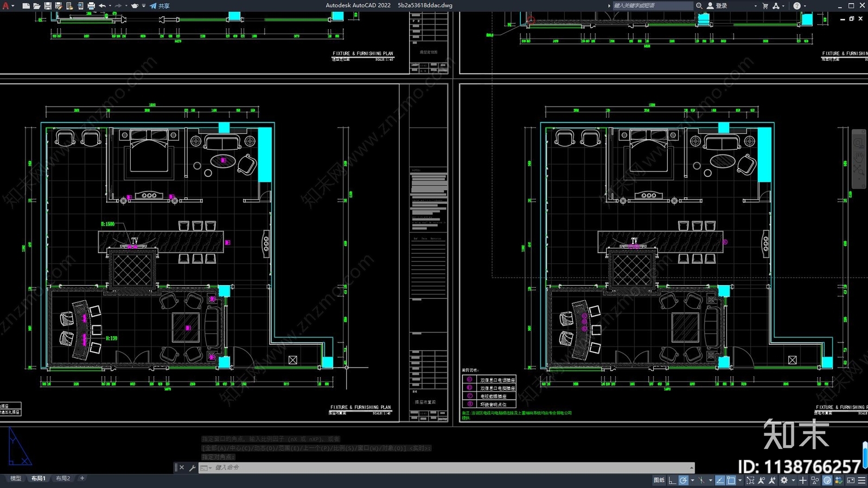Click the 共享 share button
Viewport: 868px width, 488px height.
[x=159, y=6]
